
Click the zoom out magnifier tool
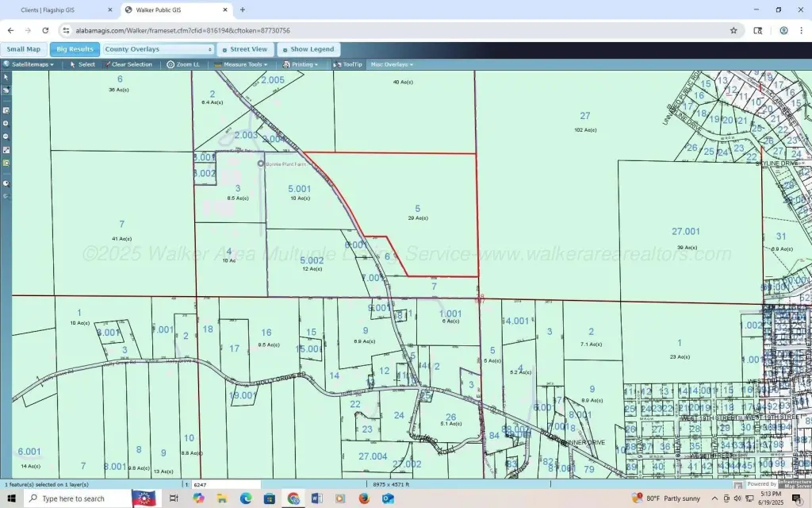tap(6, 136)
